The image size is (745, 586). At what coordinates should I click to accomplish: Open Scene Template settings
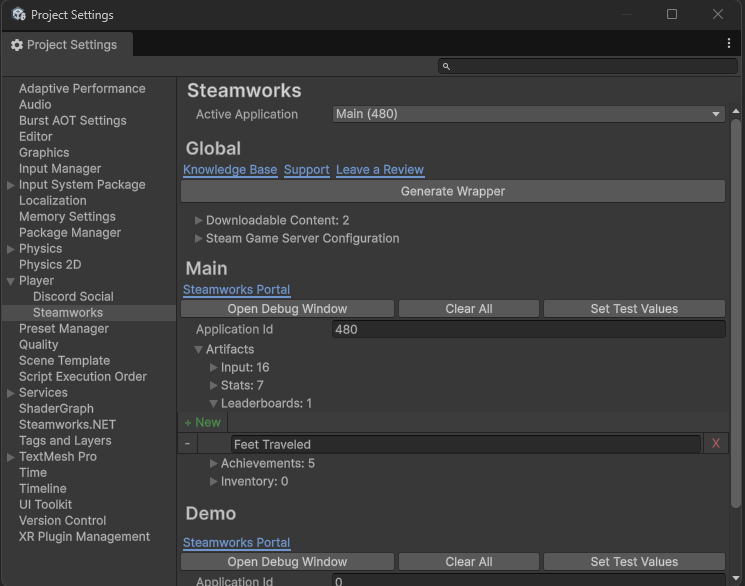[64, 361]
